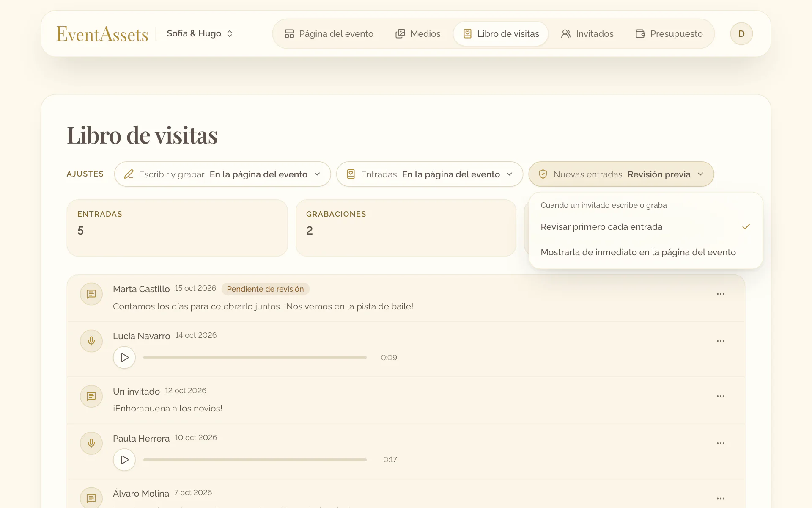Open the Presupuesto tab
This screenshot has width=812, height=508.
pyautogui.click(x=669, y=34)
